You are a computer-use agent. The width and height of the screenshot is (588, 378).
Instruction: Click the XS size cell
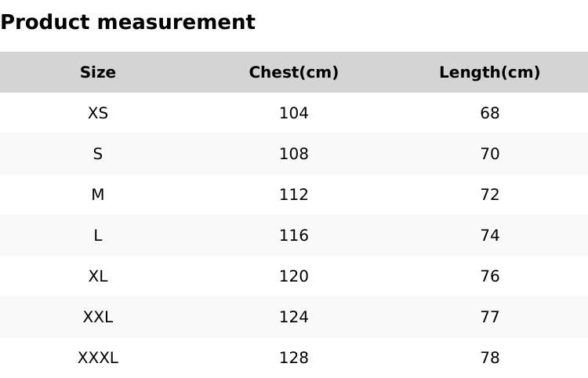pyautogui.click(x=98, y=114)
